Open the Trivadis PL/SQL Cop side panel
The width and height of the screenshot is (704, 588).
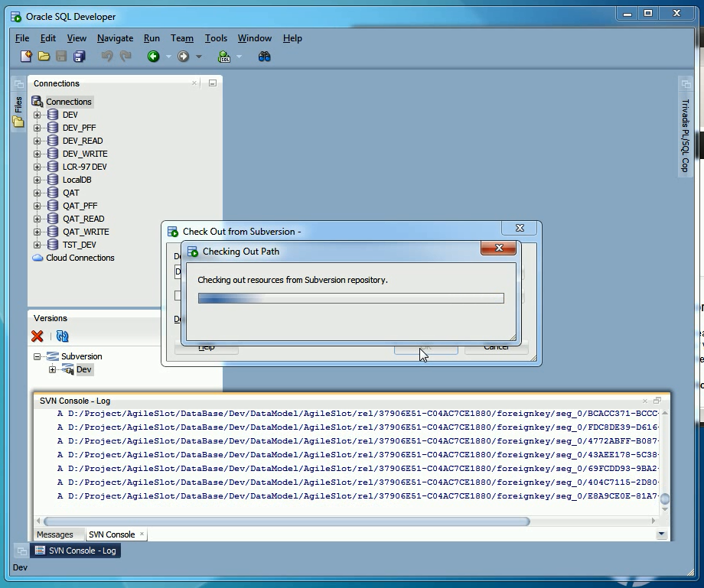[x=685, y=135]
